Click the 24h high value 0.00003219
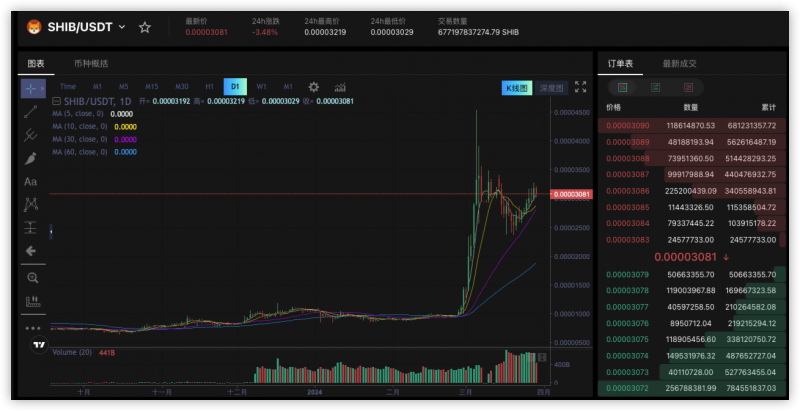 click(325, 32)
